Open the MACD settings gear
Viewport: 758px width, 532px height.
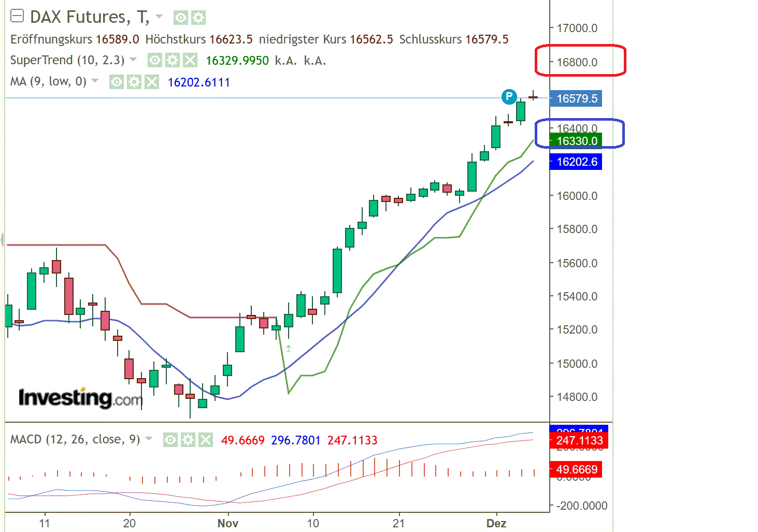[188, 440]
